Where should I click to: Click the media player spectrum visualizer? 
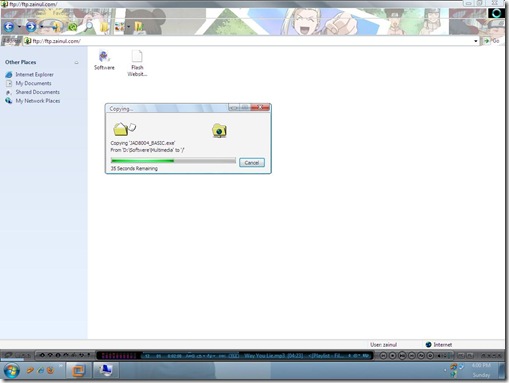coord(119,356)
